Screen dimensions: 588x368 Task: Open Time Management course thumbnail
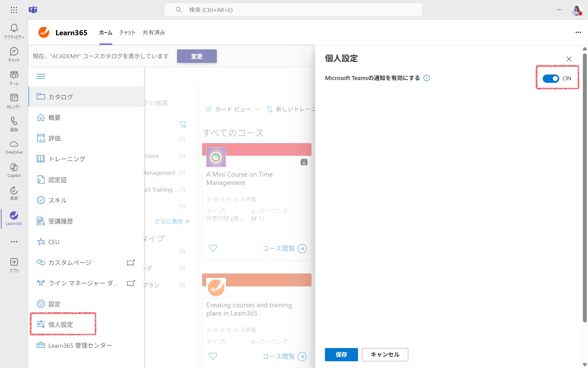click(x=216, y=157)
